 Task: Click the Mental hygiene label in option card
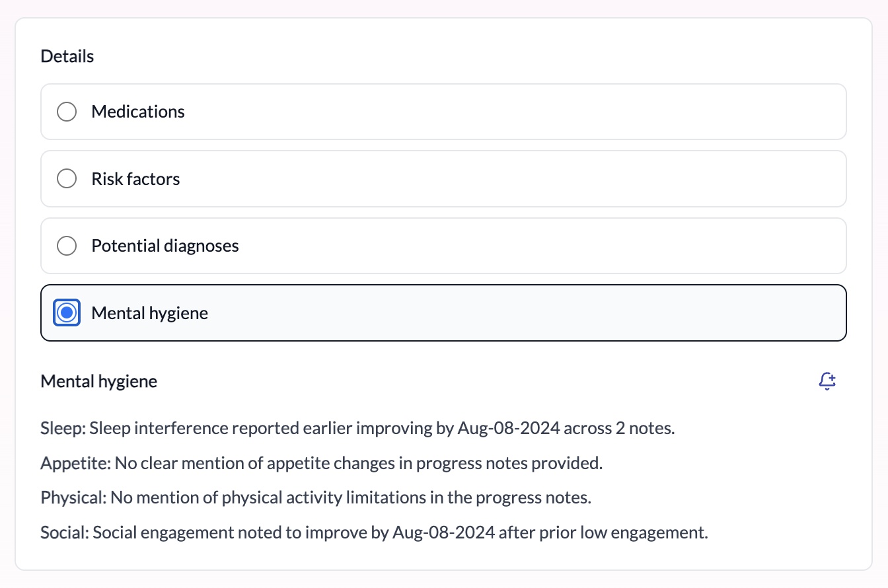149,313
